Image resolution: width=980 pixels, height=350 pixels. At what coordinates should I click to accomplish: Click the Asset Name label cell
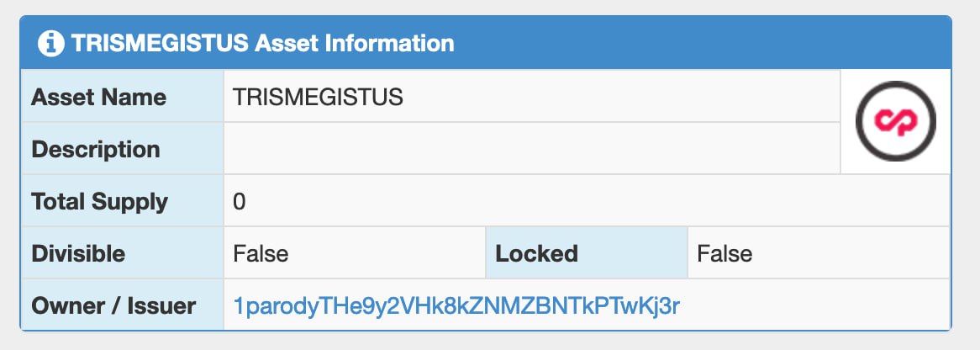click(123, 96)
